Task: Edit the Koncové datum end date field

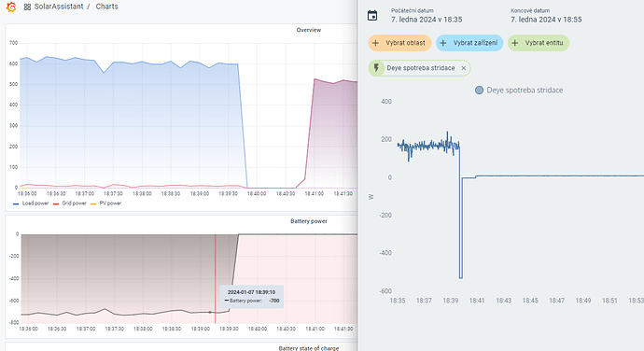Action: click(x=546, y=16)
